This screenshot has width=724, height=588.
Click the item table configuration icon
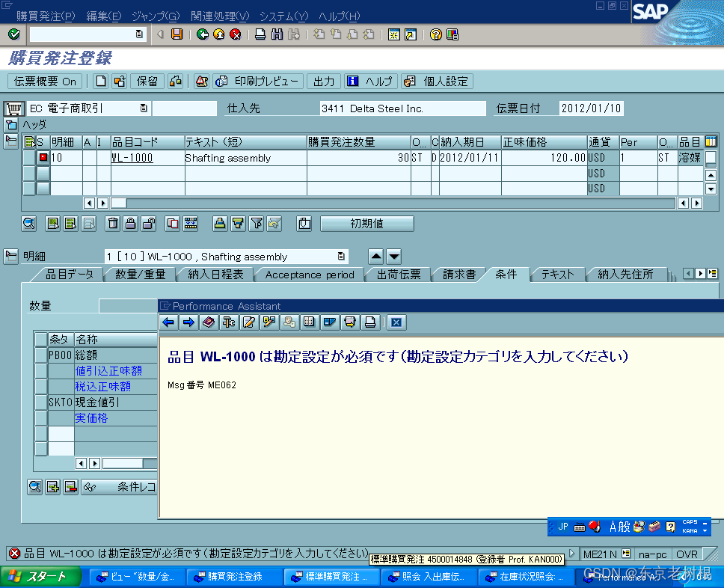(x=711, y=141)
